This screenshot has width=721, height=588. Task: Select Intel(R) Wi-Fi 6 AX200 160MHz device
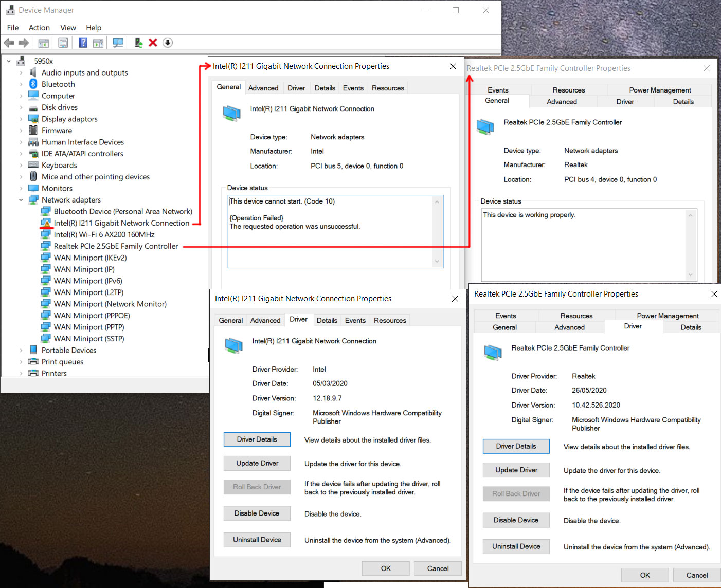(x=104, y=235)
